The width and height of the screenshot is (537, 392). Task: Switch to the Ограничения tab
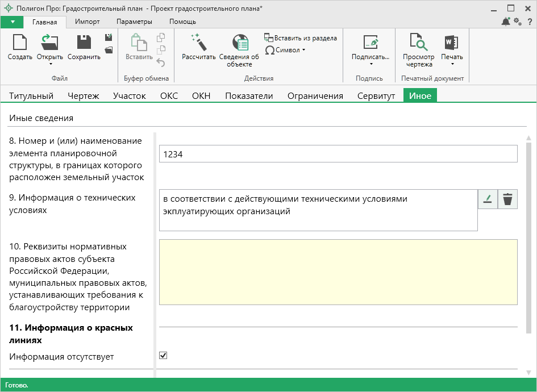tap(315, 96)
